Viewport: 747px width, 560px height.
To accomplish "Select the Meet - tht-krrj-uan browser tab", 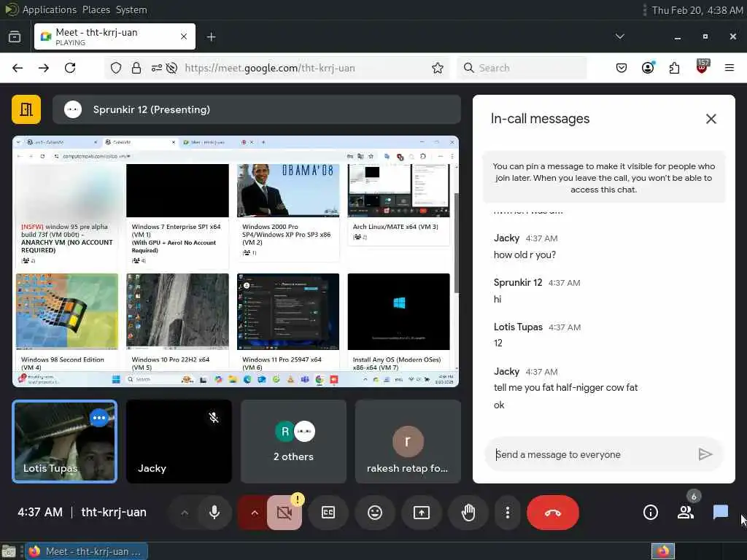I will point(115,36).
